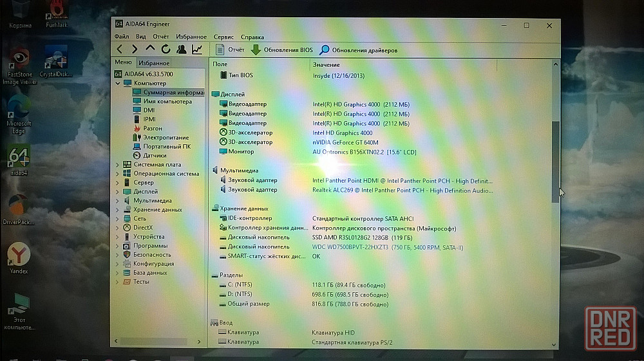Select Суммарная информация tree item

(x=168, y=92)
